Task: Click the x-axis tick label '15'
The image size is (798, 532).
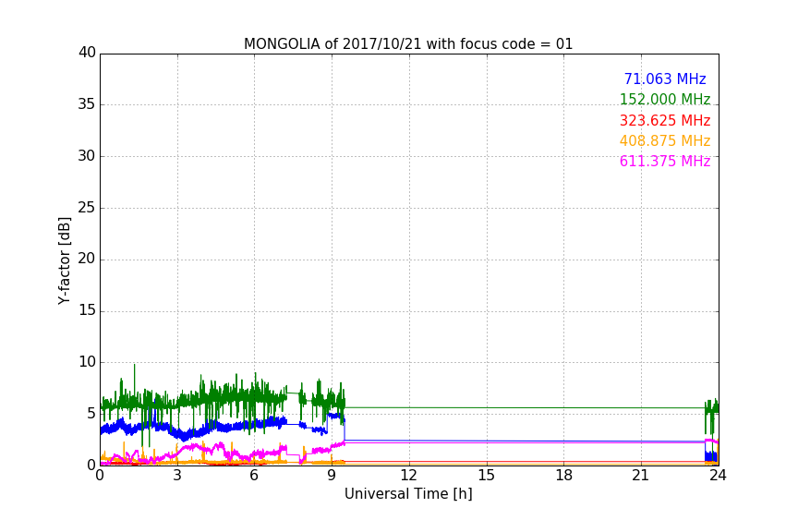Action: click(486, 476)
